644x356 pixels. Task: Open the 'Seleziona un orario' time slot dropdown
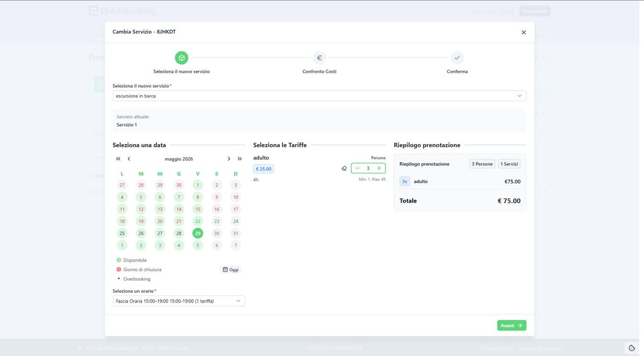179,301
